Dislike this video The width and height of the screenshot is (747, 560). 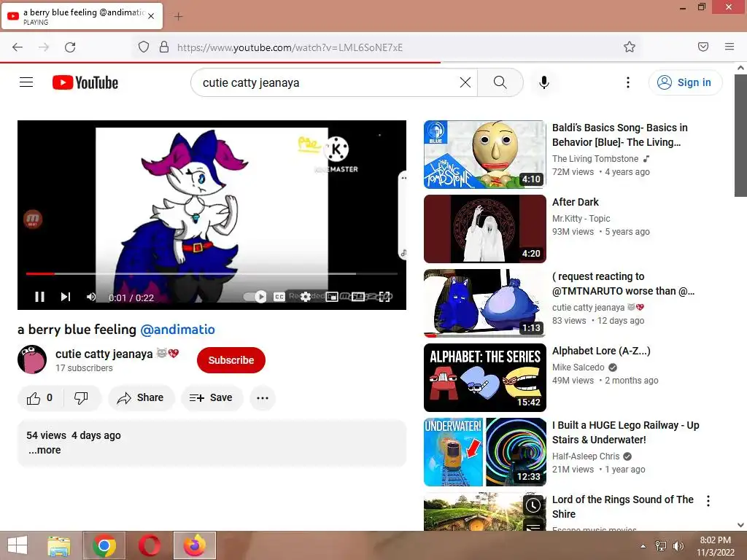click(x=82, y=397)
